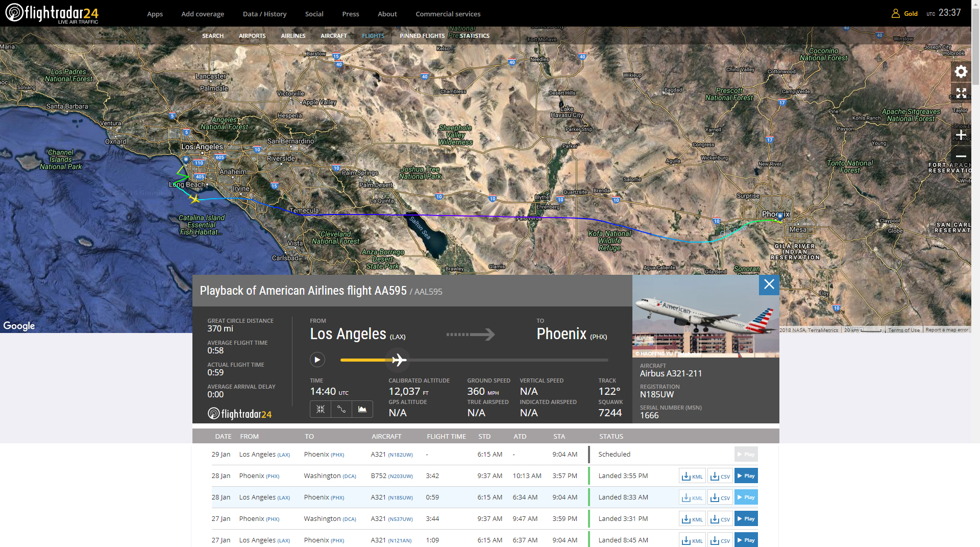Download KML for 27 Jan Phoenix–Washington flight
The image size is (980, 547).
coord(692,519)
